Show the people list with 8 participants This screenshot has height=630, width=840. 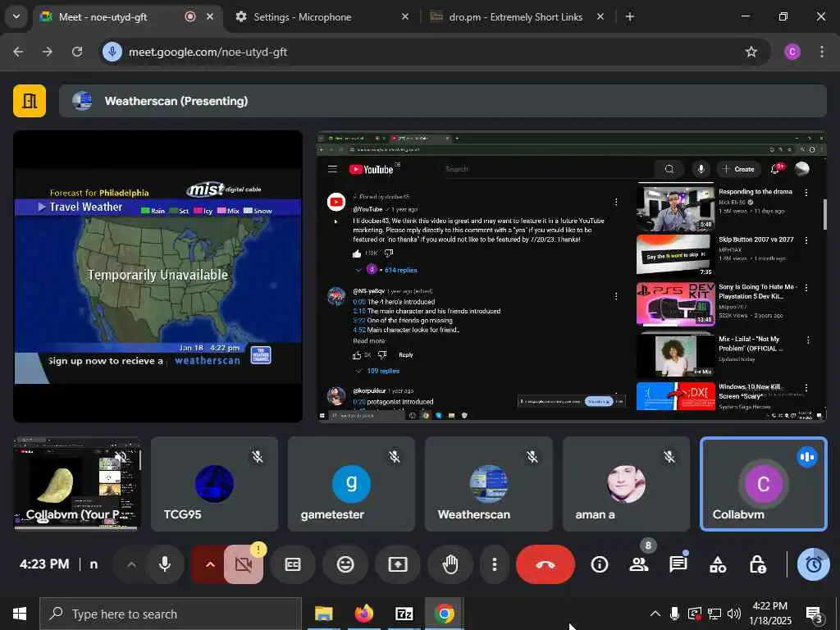(x=638, y=564)
